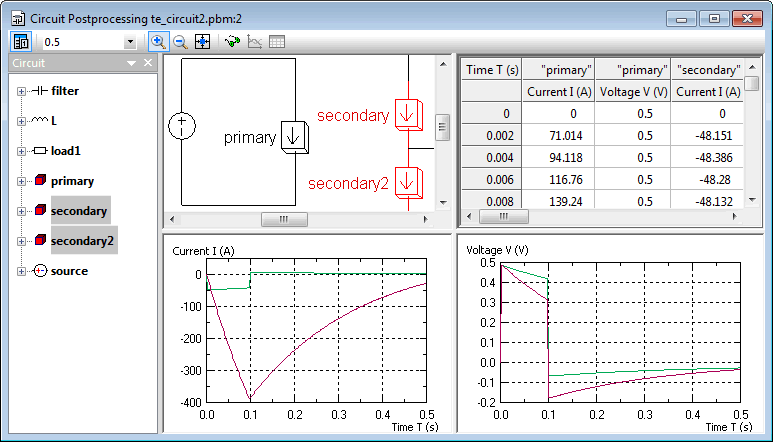The image size is (773, 442).
Task: Click the load1 resistor icon
Action: pos(40,151)
